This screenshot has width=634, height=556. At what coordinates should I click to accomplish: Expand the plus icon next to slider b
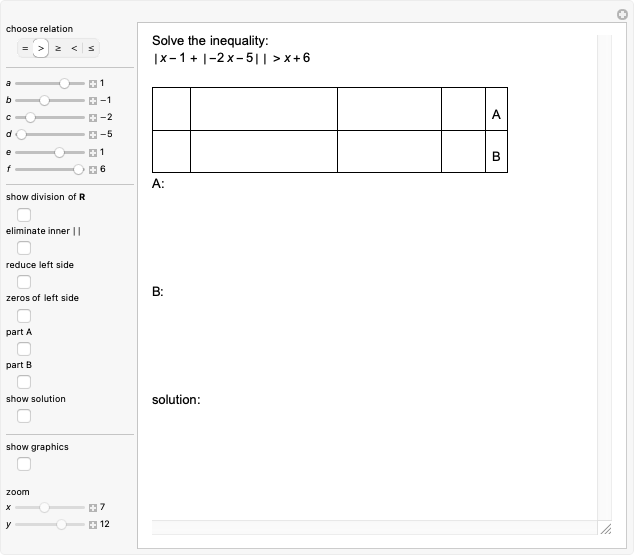[x=92, y=100]
